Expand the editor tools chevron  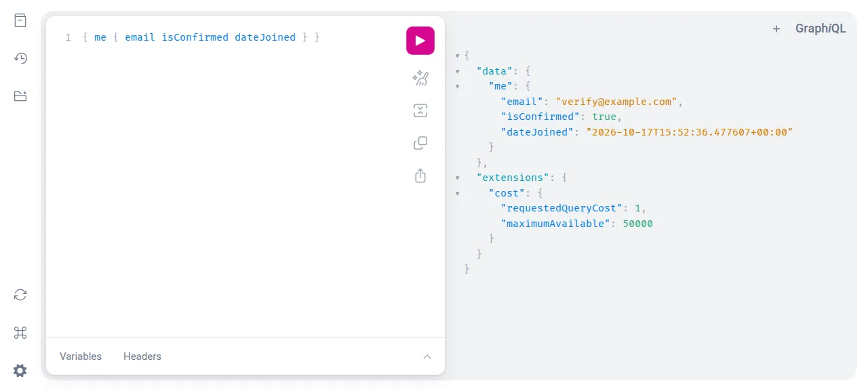pos(427,356)
